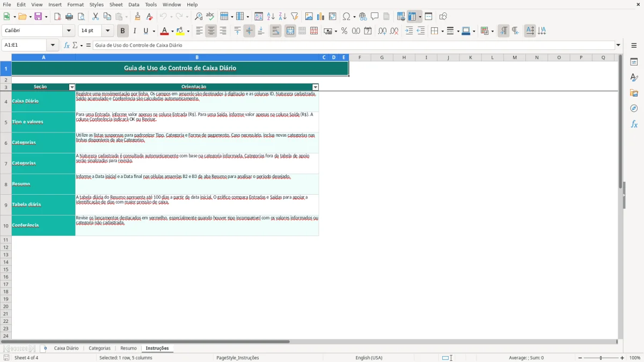Insert an image

[309, 17]
